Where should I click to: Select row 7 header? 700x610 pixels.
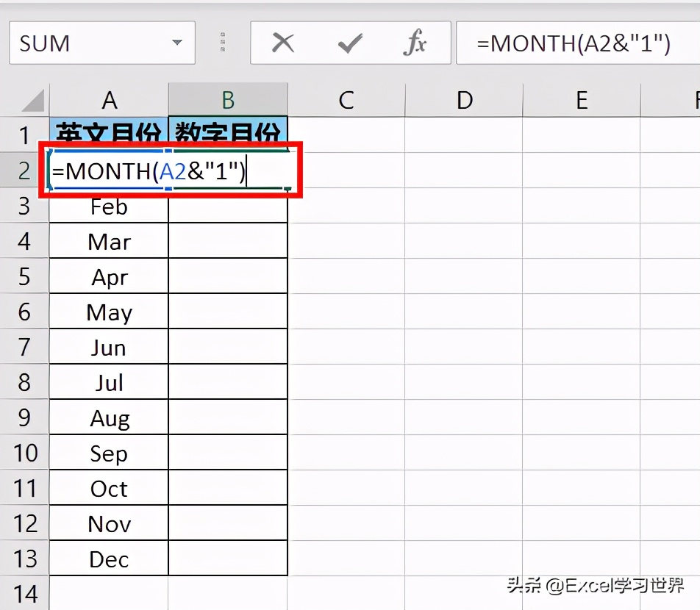pyautogui.click(x=24, y=346)
